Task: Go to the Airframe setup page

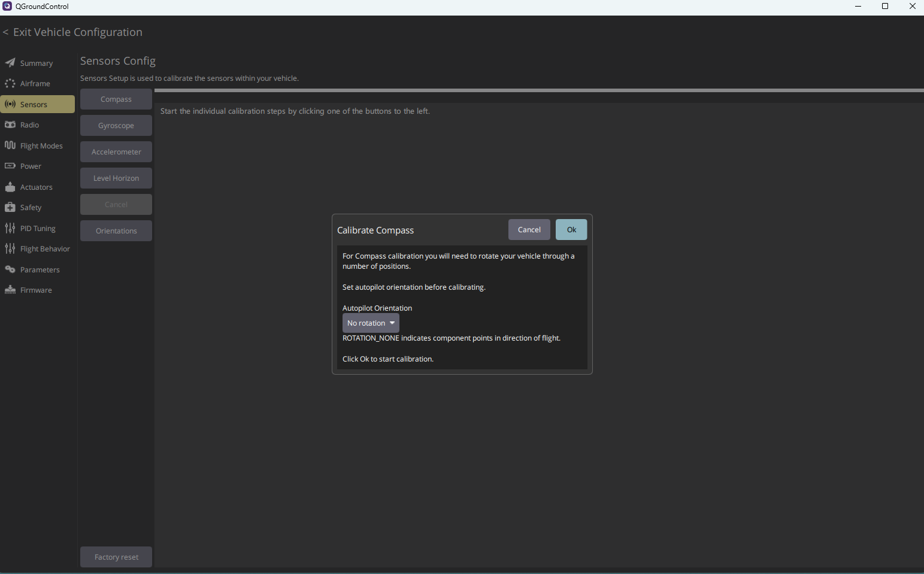Action: 38,84
